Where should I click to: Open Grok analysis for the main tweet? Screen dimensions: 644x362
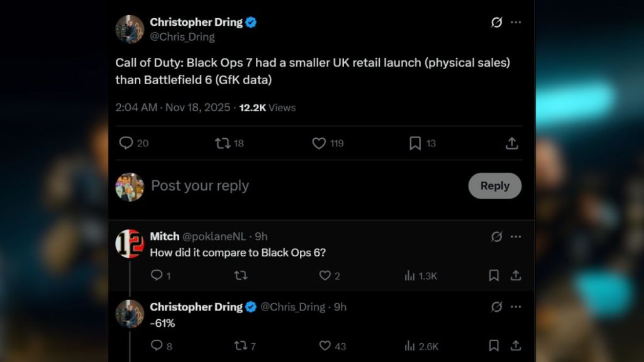(x=496, y=22)
